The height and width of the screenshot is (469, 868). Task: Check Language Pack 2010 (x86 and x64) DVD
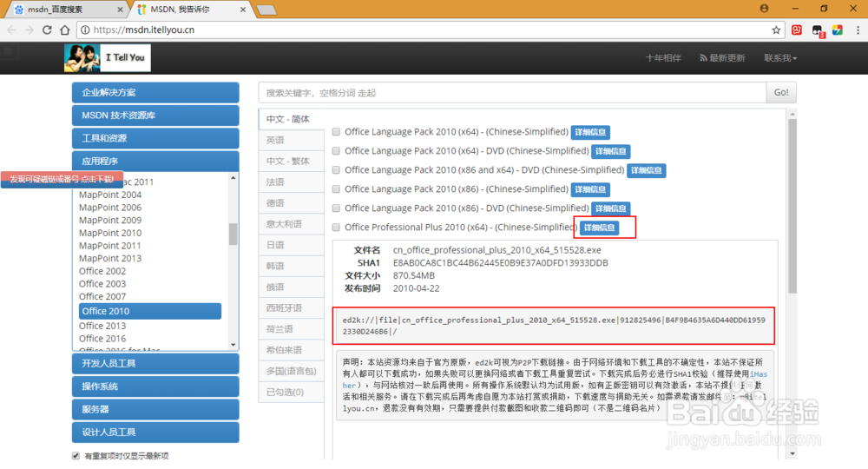pos(336,170)
